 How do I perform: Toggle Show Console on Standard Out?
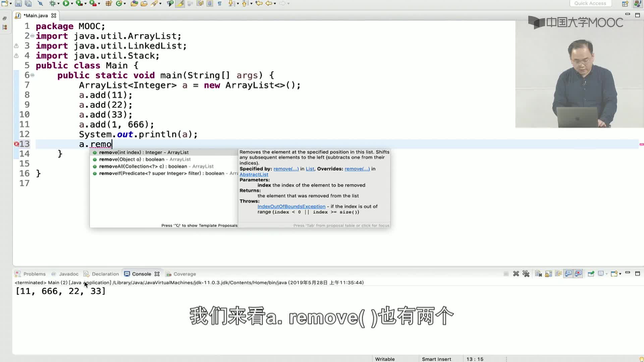(568, 274)
